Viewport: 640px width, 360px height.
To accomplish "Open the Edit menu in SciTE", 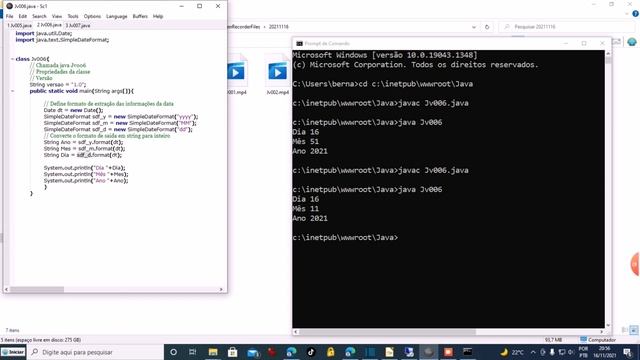I will 22,16.
